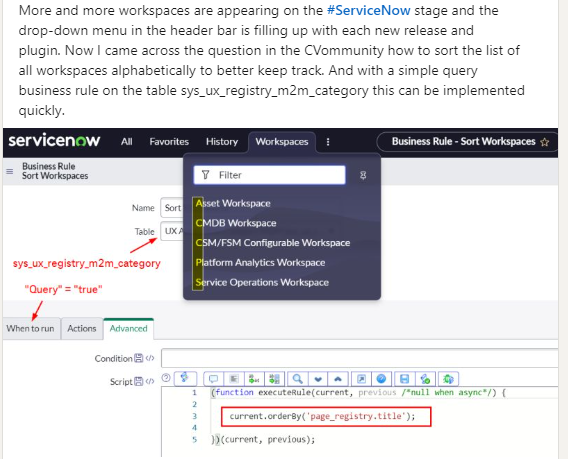Open the #ServiceNow hashtag link
The width and height of the screenshot is (568, 459).
tap(368, 11)
